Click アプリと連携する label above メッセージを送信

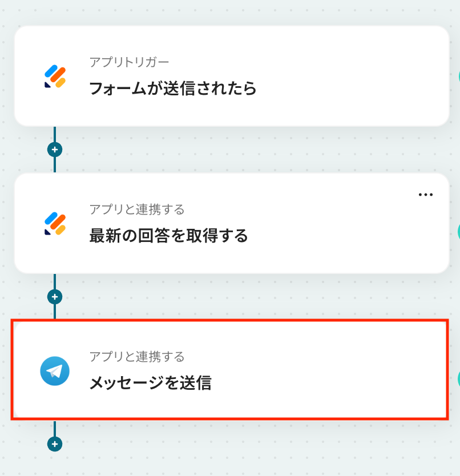137,357
